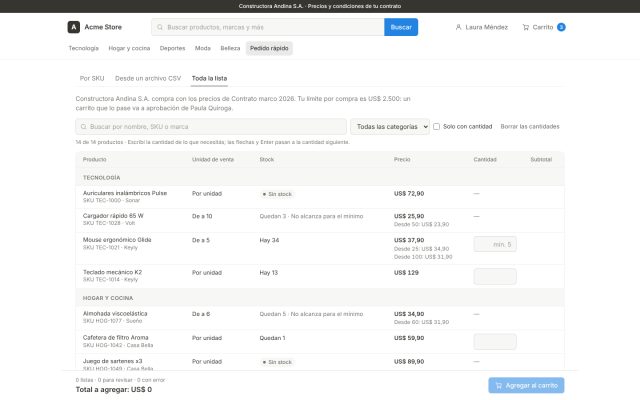Click the Cantidad column header

485,159
